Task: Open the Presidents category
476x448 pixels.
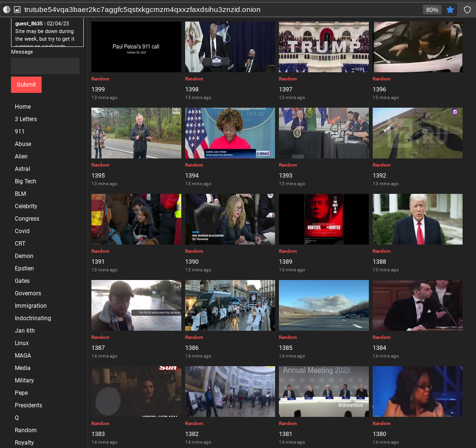Action: (29, 405)
